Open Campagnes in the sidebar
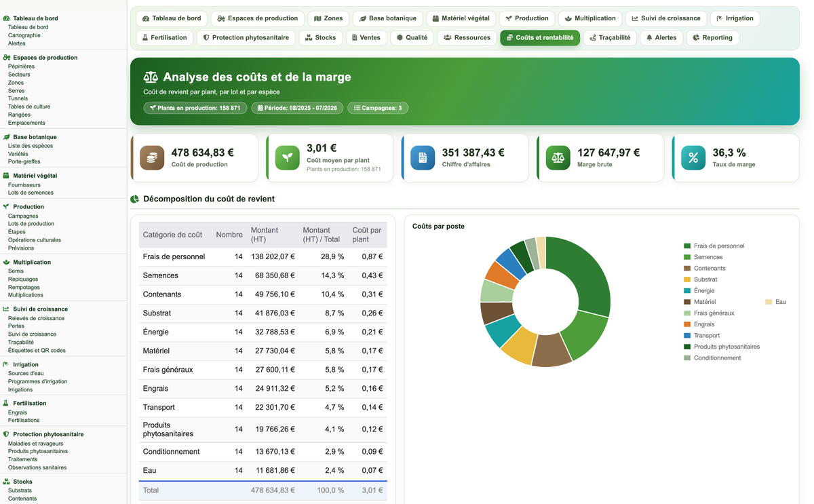This screenshot has height=504, width=814. (x=23, y=216)
